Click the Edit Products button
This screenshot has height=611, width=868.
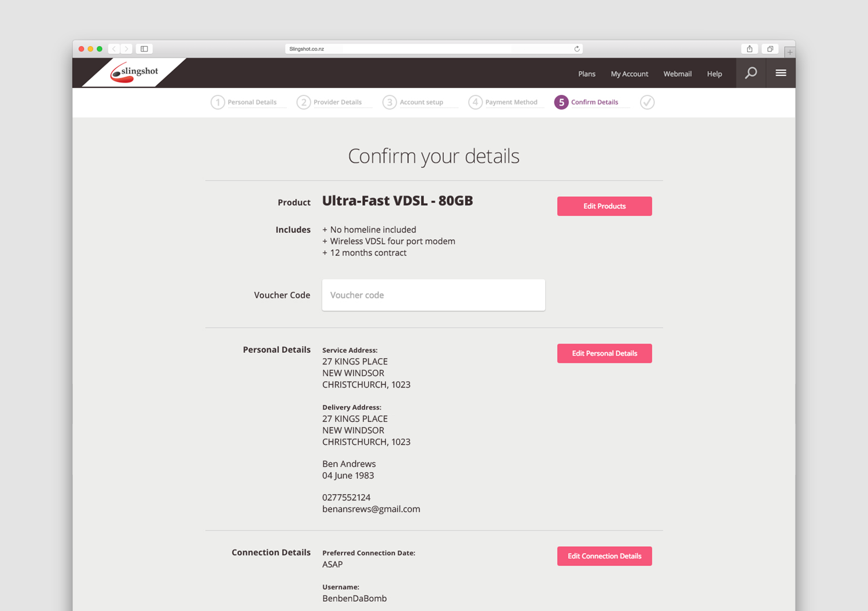605,206
